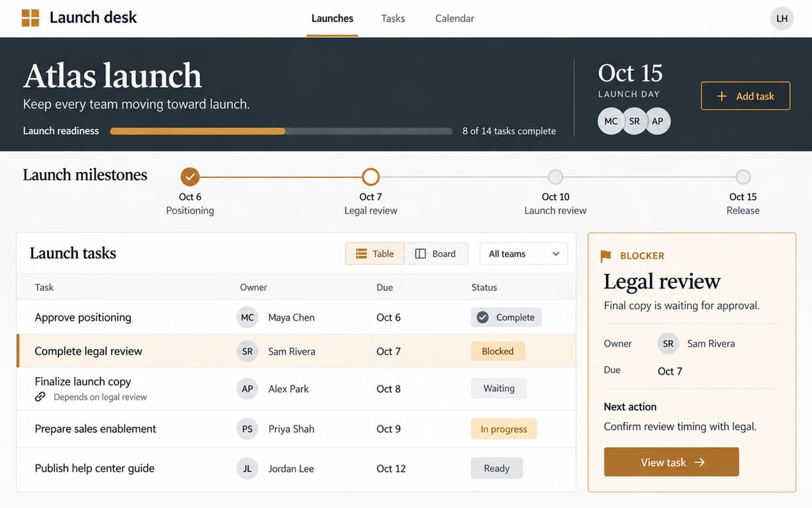Click the Complete status badge text
The width and height of the screenshot is (812, 508).
click(x=516, y=317)
